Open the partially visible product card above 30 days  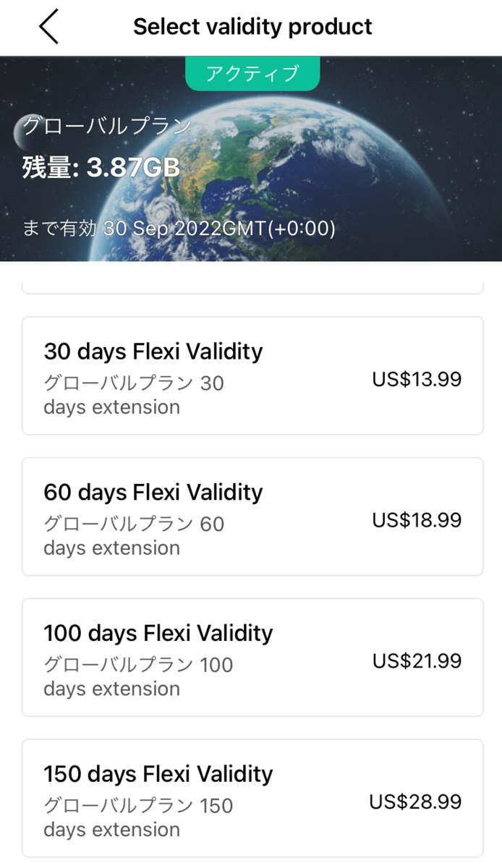[251, 284]
